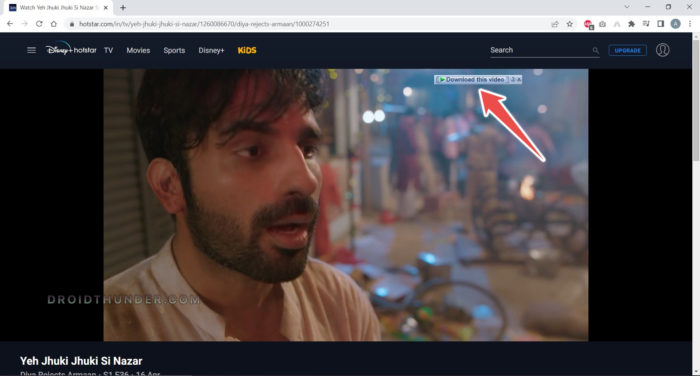700x376 pixels.
Task: Open the KiDS section
Action: tap(247, 50)
